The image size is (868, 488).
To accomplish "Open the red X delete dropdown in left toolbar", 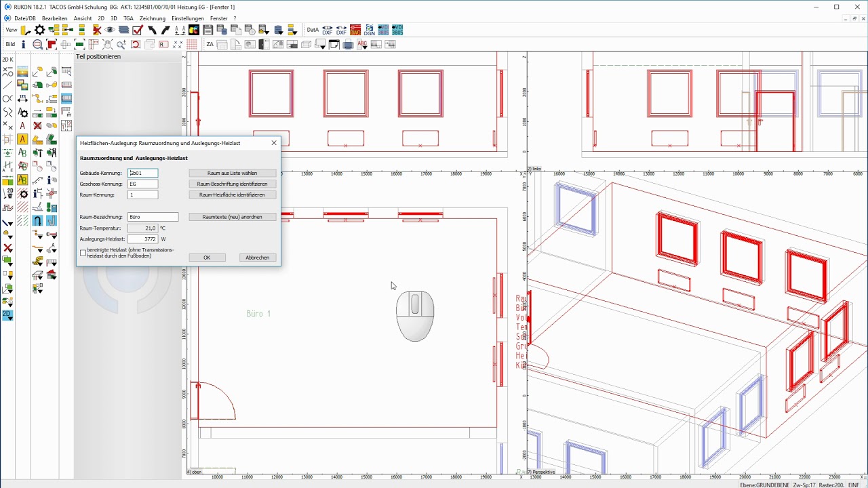I will [x=8, y=248].
